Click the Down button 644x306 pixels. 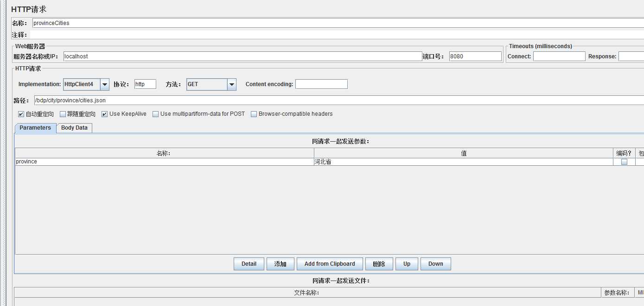tap(436, 264)
